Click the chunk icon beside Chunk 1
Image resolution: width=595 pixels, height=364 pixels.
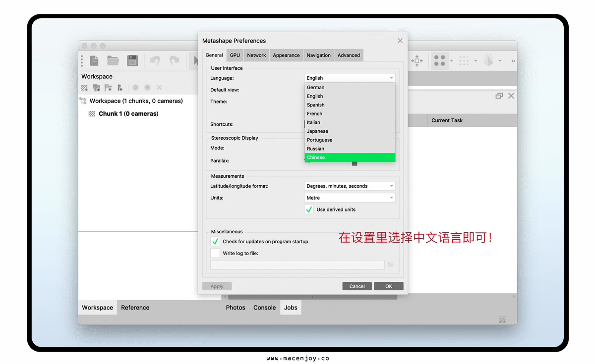click(x=92, y=114)
